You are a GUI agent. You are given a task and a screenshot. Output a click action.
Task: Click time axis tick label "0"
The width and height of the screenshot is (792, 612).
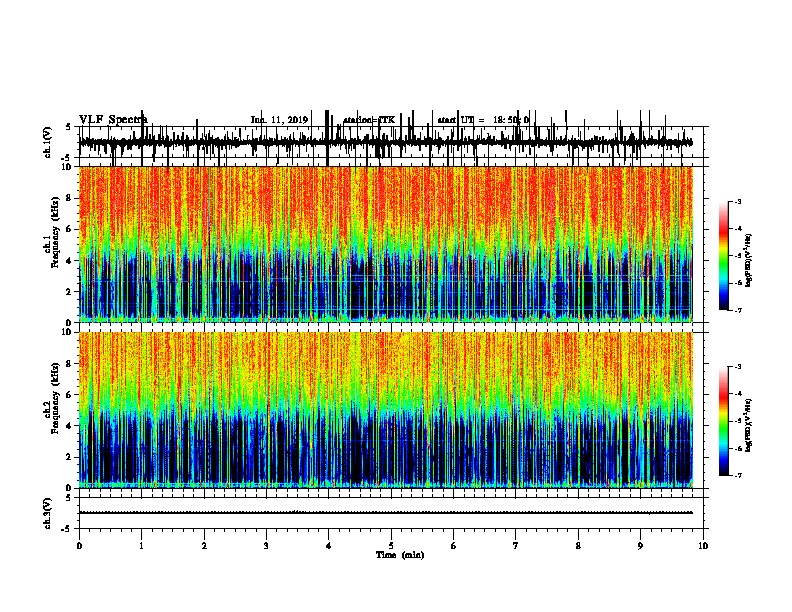(x=79, y=546)
